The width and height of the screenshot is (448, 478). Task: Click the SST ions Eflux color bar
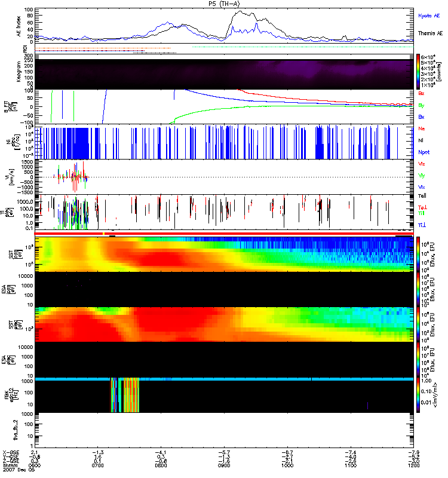pyautogui.click(x=418, y=255)
